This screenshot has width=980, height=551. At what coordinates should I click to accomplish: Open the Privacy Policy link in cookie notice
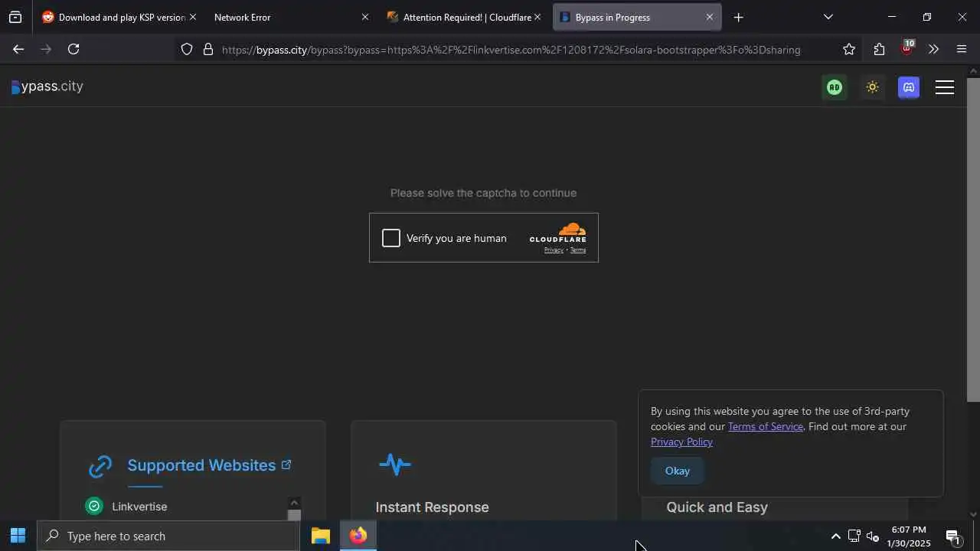pyautogui.click(x=681, y=442)
